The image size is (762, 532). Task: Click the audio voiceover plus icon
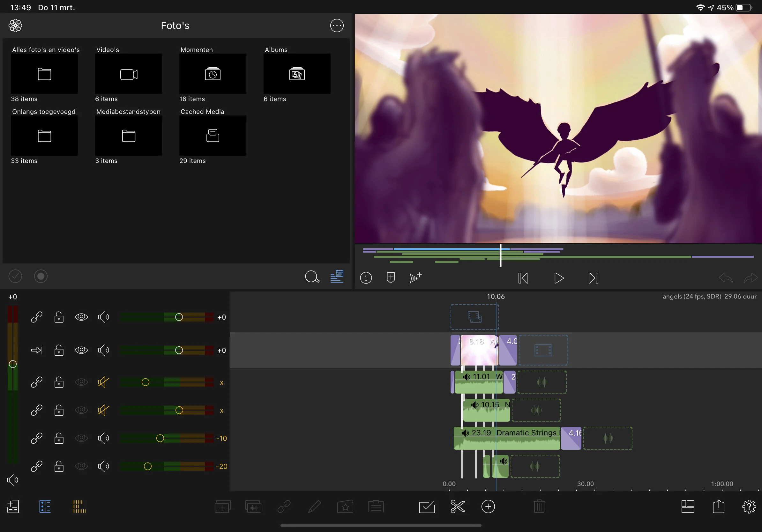(415, 277)
